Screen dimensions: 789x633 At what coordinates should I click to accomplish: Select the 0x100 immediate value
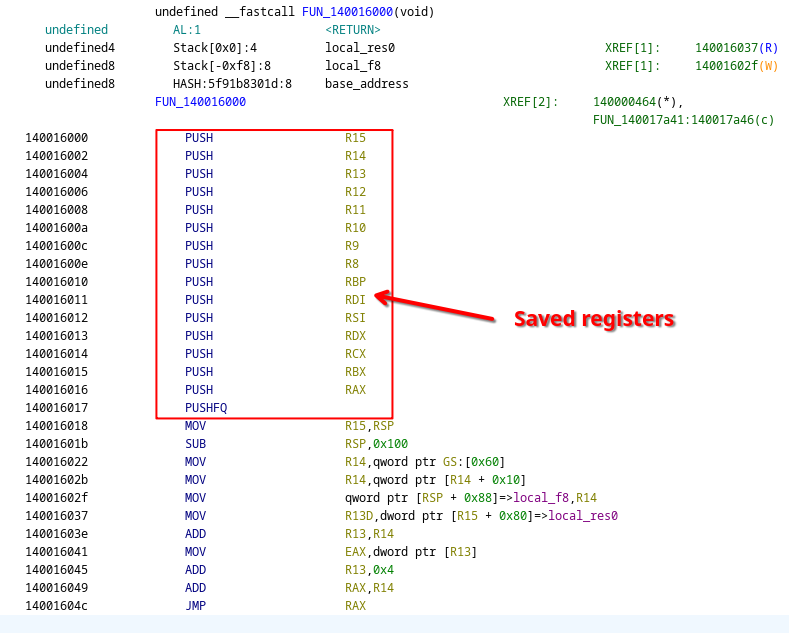click(x=390, y=444)
